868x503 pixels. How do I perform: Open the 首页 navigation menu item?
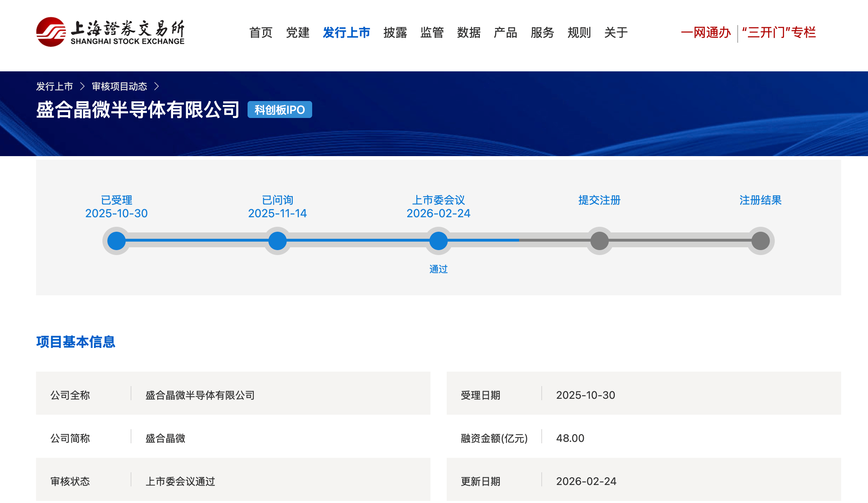[261, 32]
